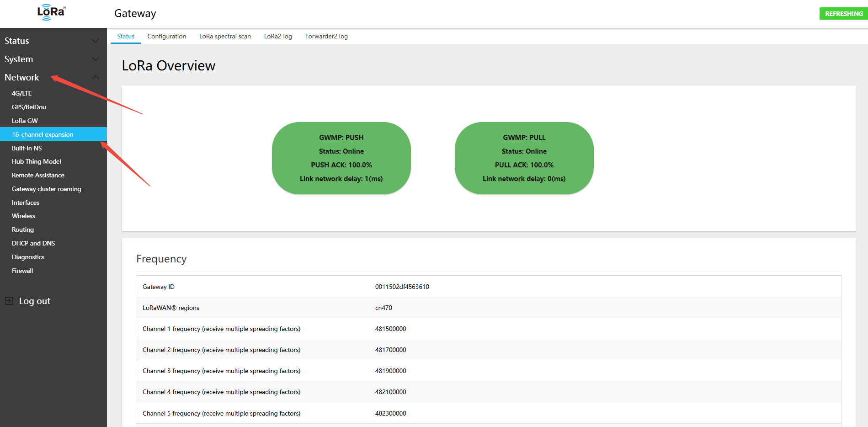The image size is (868, 427).
Task: Open the LoRa2 log tab
Action: (x=278, y=36)
